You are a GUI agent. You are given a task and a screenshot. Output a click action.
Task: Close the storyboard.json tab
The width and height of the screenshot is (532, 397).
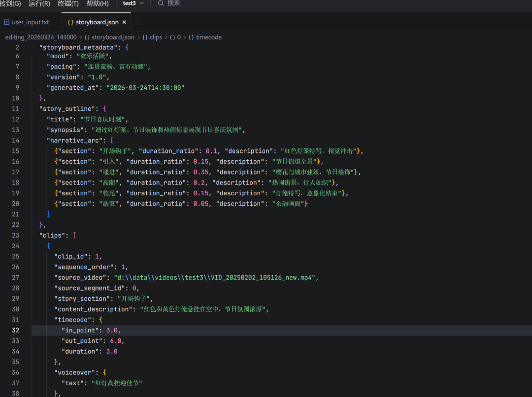coord(124,22)
